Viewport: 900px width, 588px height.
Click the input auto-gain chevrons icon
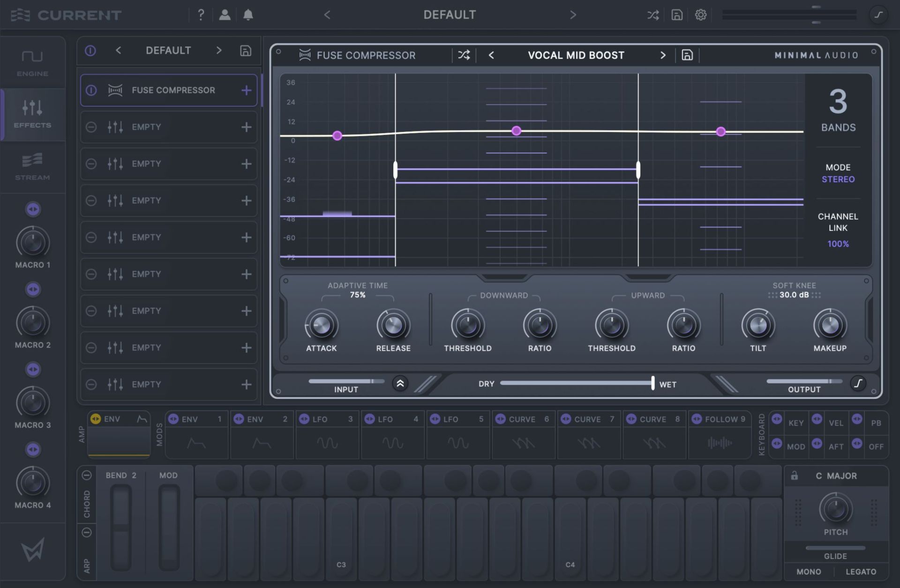tap(400, 384)
